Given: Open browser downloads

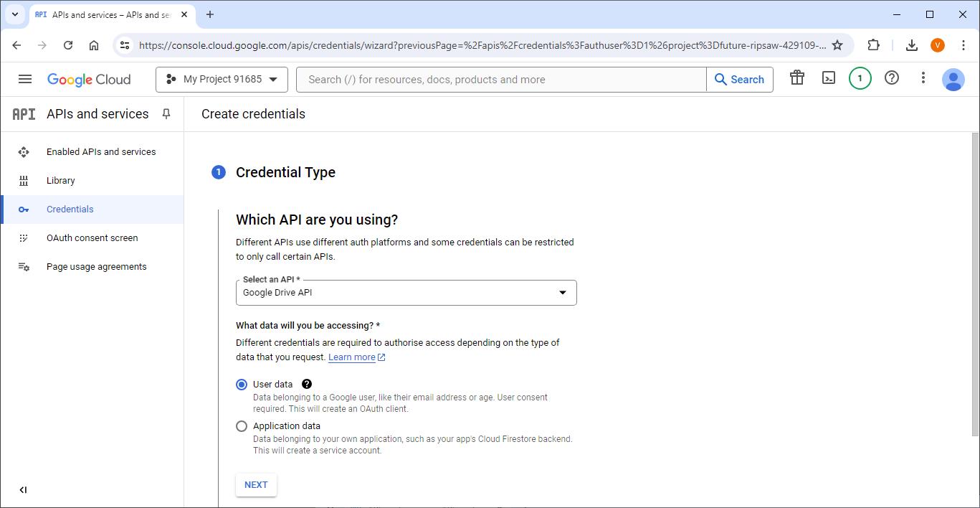Looking at the screenshot, I should point(912,45).
